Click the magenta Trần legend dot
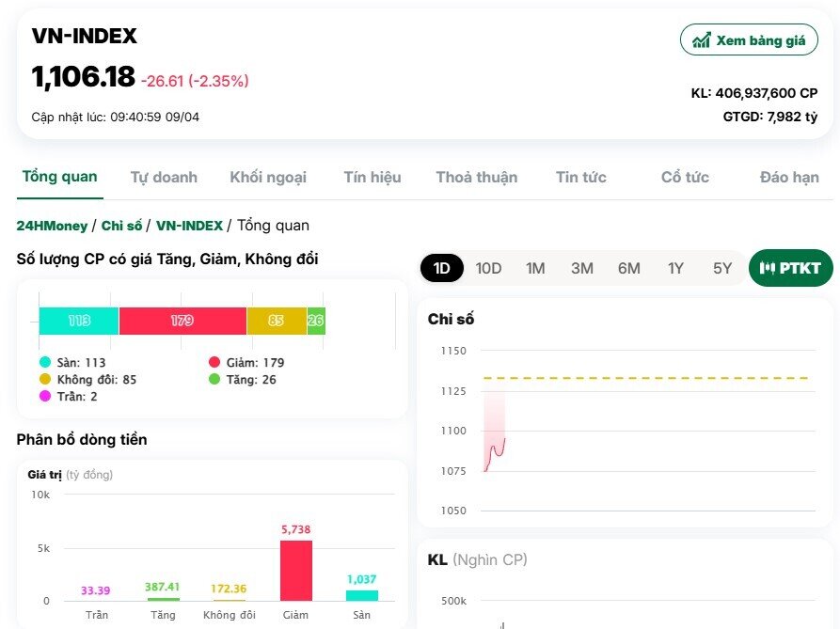Screen dimensions: 840x629 pos(45,397)
